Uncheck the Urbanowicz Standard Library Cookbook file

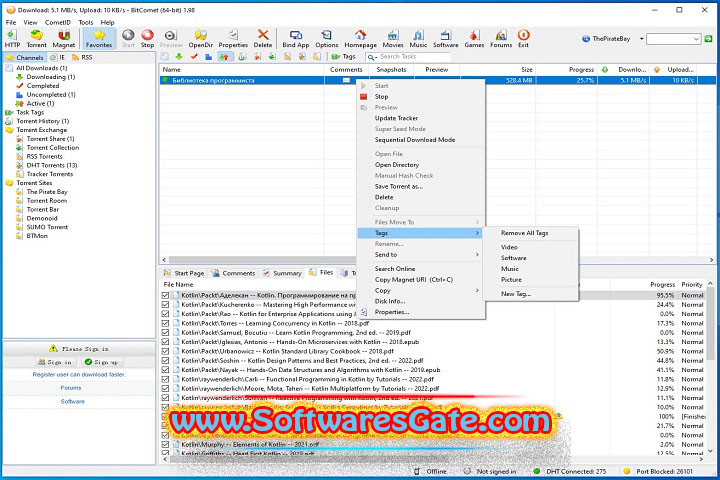tap(165, 351)
